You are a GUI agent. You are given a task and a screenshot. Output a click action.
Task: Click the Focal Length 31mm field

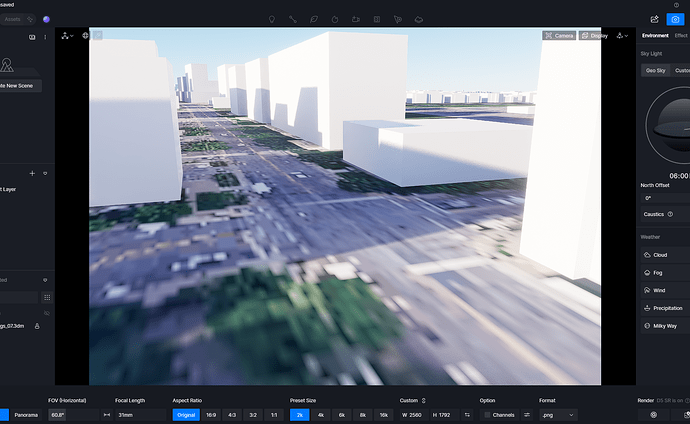click(x=140, y=415)
